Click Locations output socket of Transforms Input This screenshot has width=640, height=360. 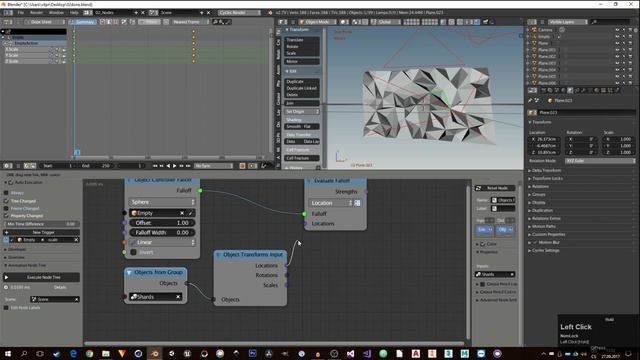pyautogui.click(x=287, y=266)
